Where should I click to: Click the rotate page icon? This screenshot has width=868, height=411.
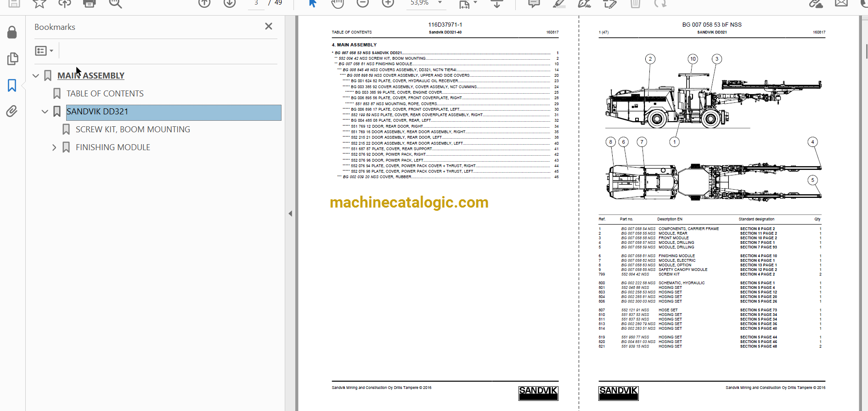660,4
